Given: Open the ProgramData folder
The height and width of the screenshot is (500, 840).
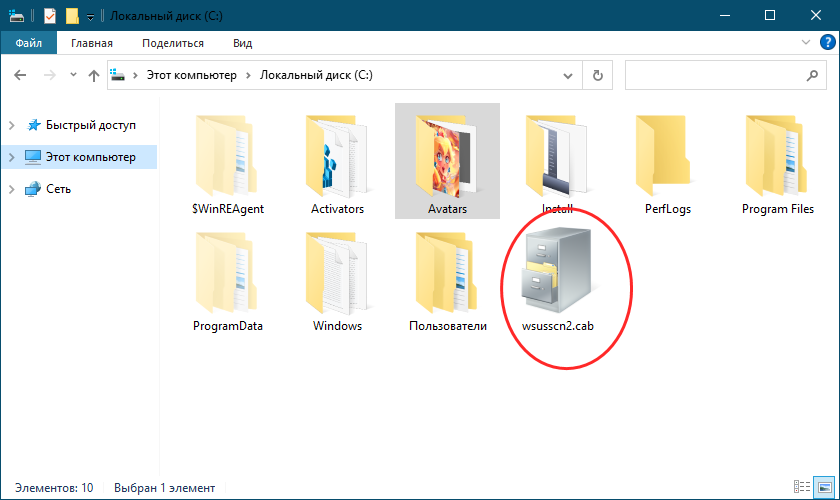Looking at the screenshot, I should coord(228,280).
